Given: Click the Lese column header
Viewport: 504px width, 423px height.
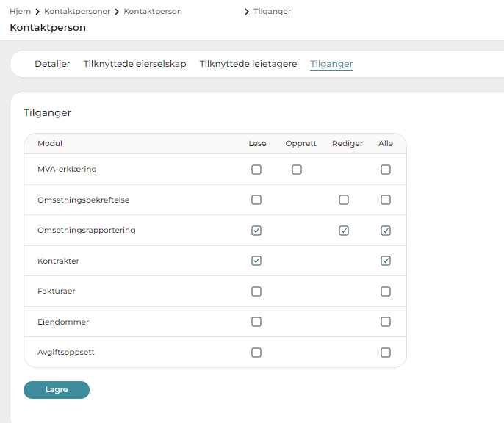Looking at the screenshot, I should (x=257, y=143).
